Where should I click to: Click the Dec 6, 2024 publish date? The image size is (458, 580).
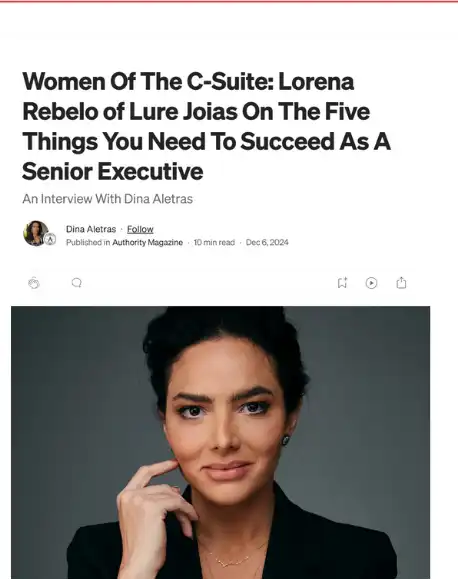coord(267,242)
